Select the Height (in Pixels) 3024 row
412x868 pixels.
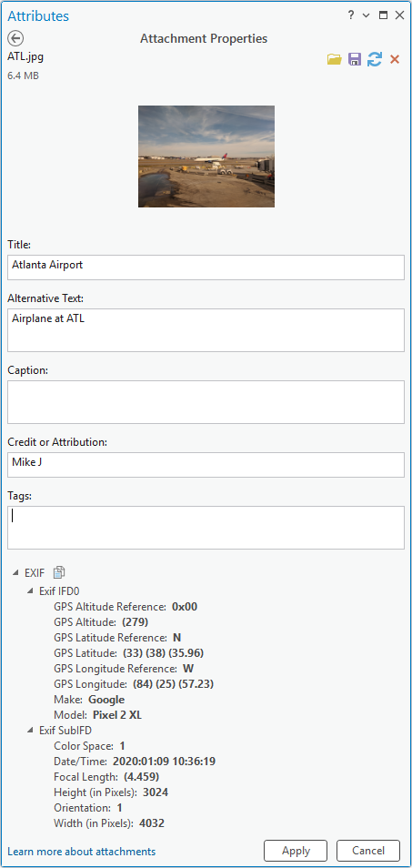pyautogui.click(x=111, y=792)
